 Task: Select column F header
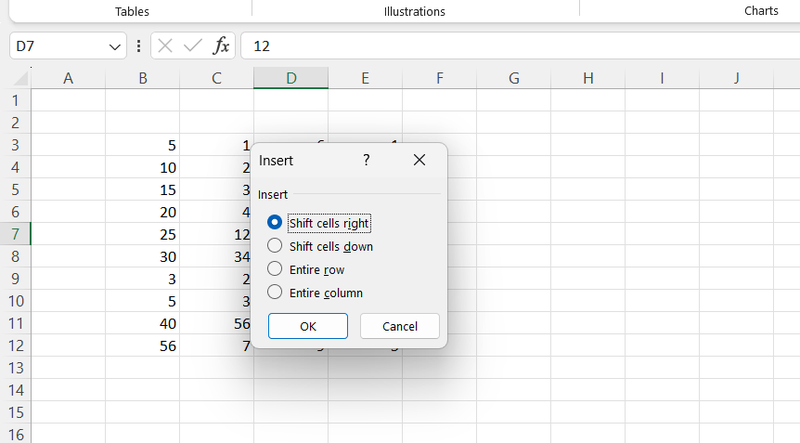click(x=439, y=78)
